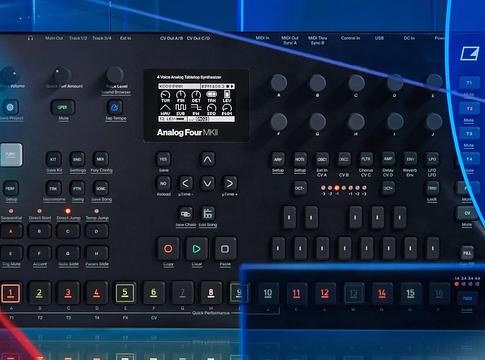The image size is (485, 360).
Task: Open the ENV parameter page
Action: 410,159
